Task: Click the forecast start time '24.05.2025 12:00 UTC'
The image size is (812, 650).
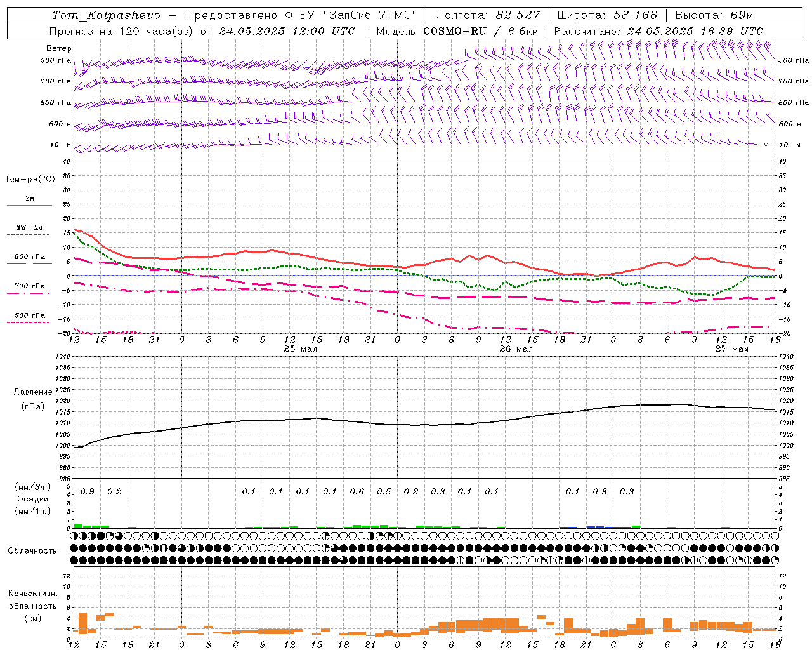Action: [x=286, y=31]
